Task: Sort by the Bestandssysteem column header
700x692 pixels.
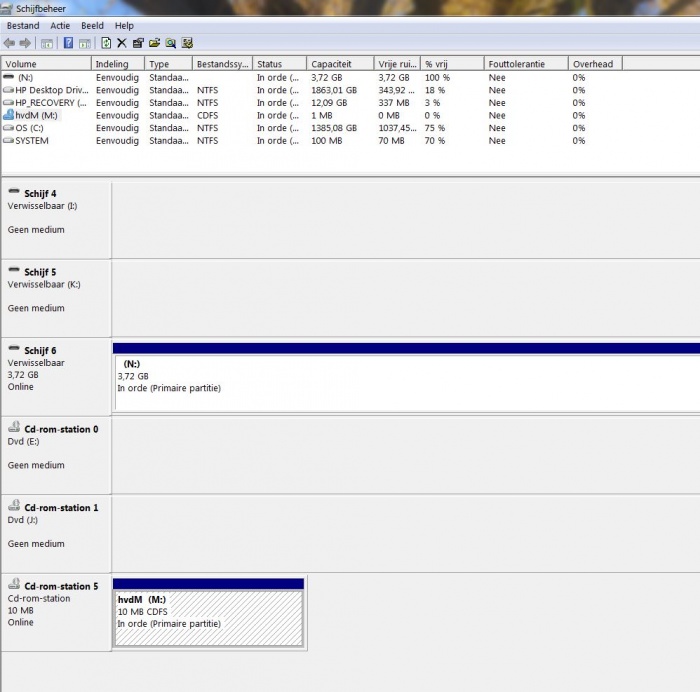Action: pos(223,64)
